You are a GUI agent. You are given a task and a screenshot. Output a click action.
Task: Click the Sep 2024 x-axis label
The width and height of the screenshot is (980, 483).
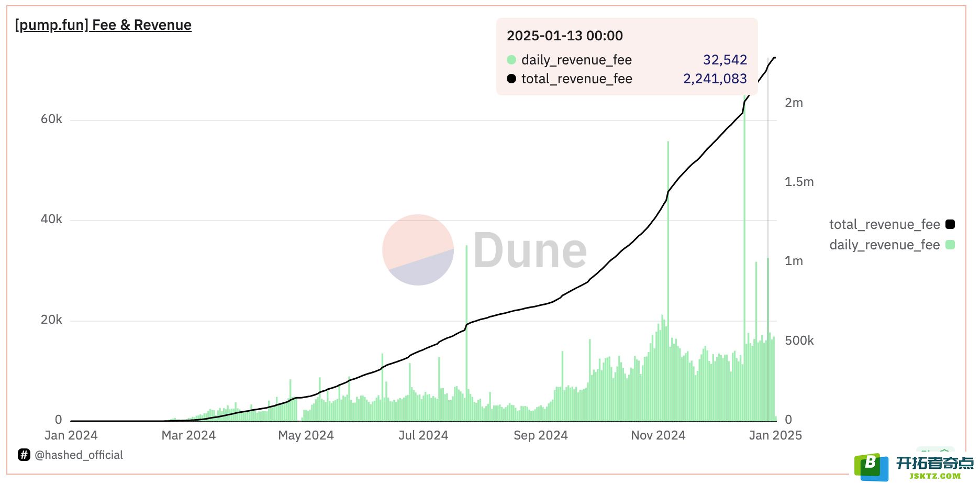click(x=540, y=435)
